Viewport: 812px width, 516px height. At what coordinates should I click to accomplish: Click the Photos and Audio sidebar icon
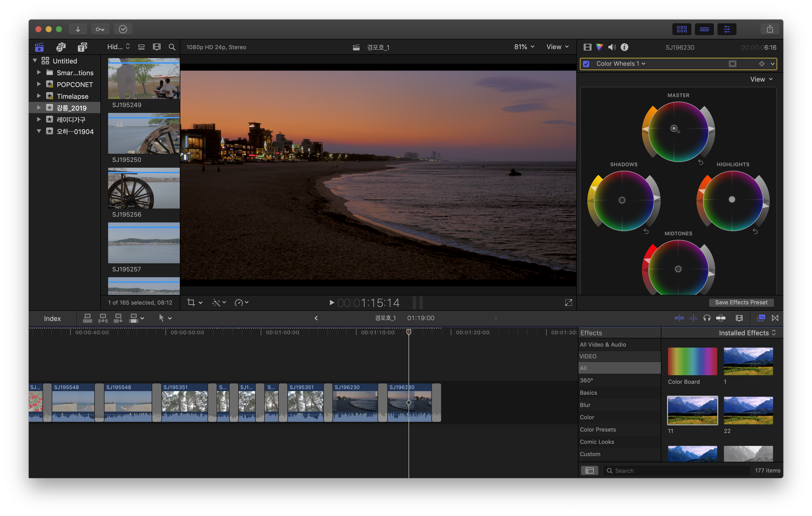click(x=61, y=47)
